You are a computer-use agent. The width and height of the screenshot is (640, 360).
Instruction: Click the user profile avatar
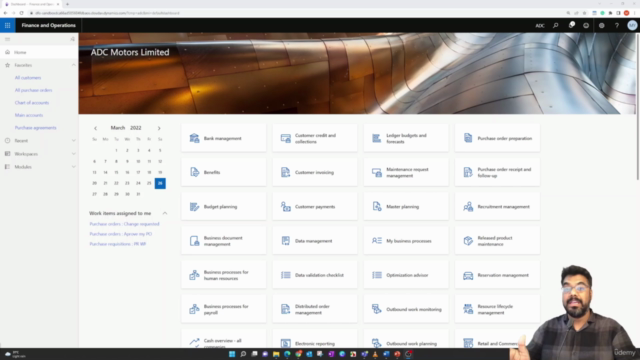tap(632, 25)
